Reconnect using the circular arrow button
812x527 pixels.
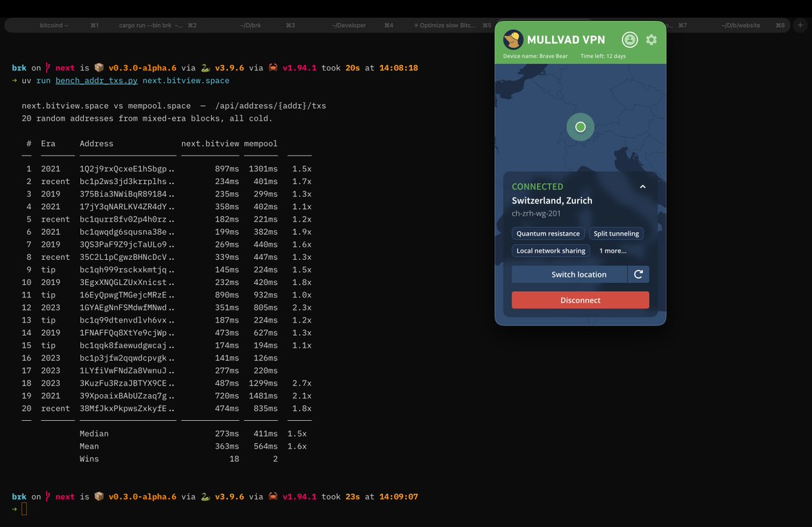(x=639, y=274)
